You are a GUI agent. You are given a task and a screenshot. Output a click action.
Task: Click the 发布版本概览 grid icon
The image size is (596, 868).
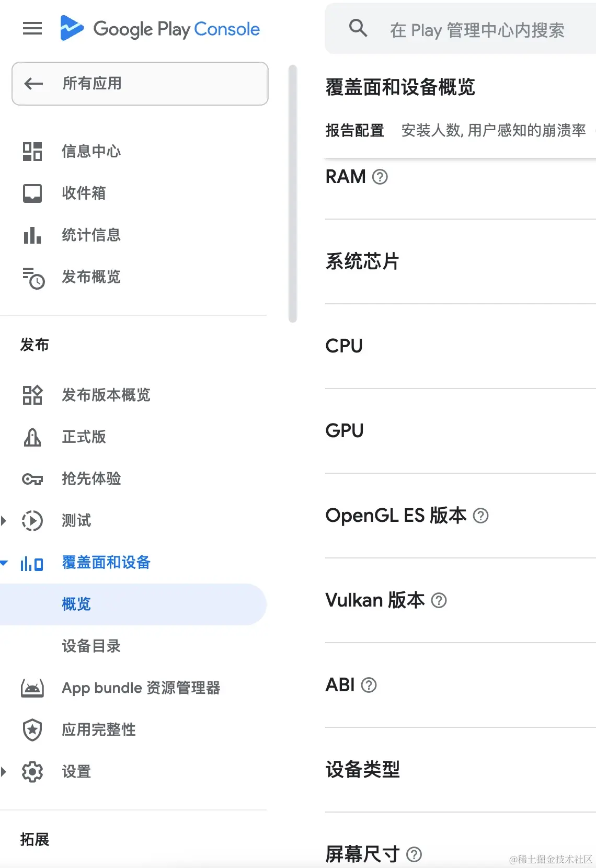(32, 395)
